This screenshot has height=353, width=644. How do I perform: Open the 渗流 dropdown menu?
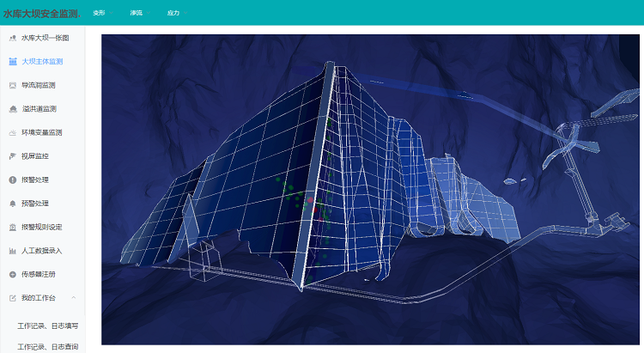pos(138,13)
